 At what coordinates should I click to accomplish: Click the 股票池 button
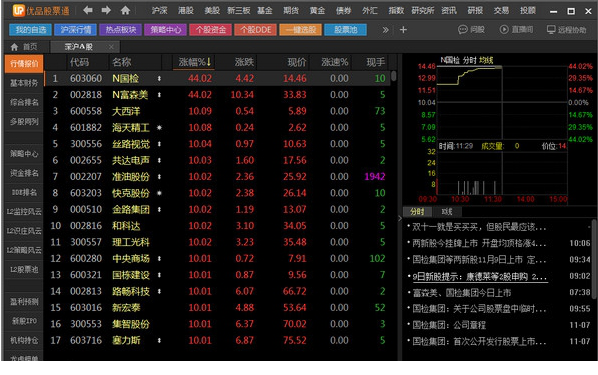tap(346, 29)
